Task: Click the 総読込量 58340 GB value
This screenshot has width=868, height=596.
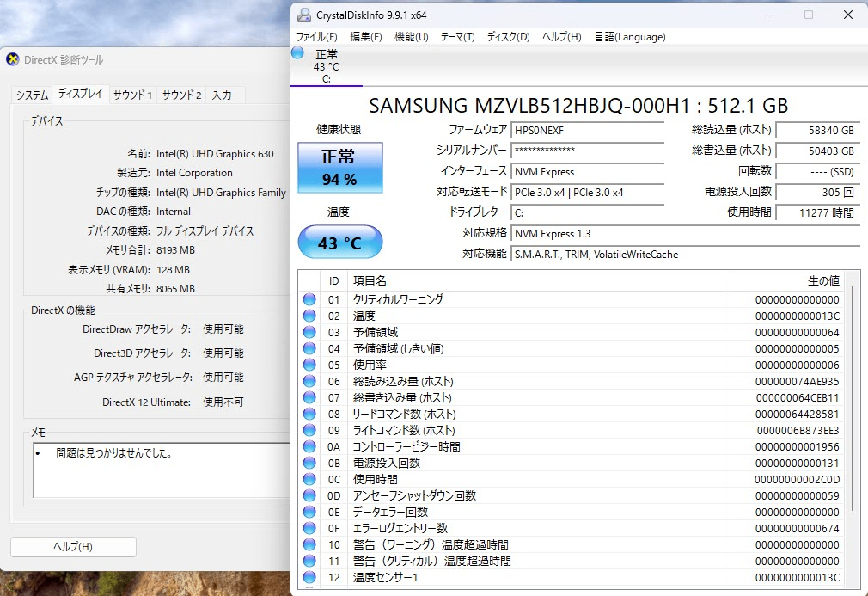Action: point(817,130)
